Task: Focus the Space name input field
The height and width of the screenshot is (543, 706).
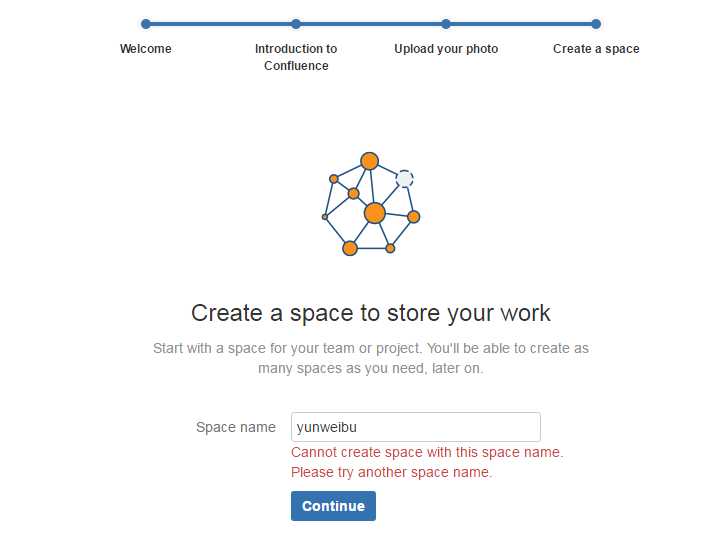Action: point(416,427)
